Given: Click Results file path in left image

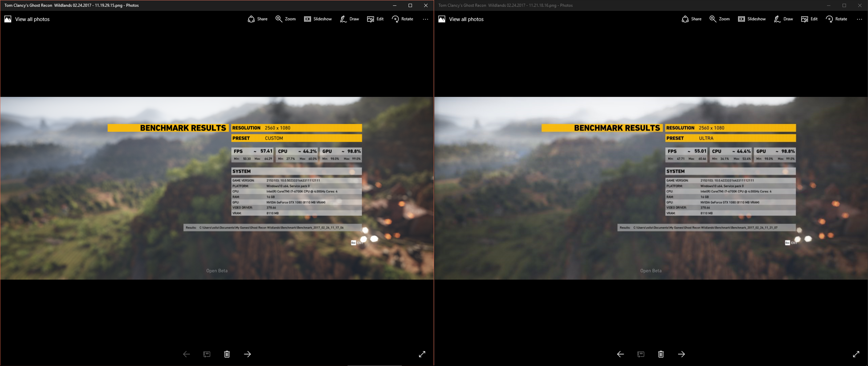Looking at the screenshot, I should [x=272, y=228].
